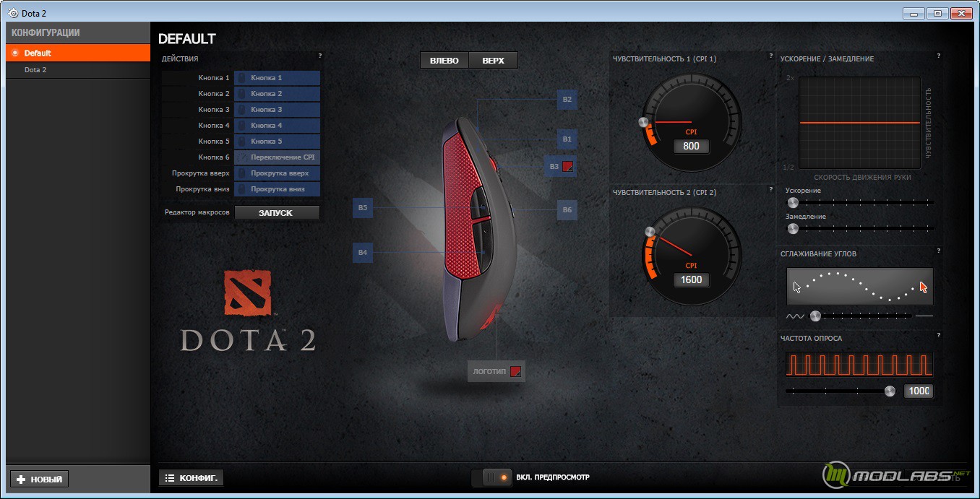The width and height of the screenshot is (980, 499).
Task: Open help for Действия panel question mark
Action: (319, 56)
